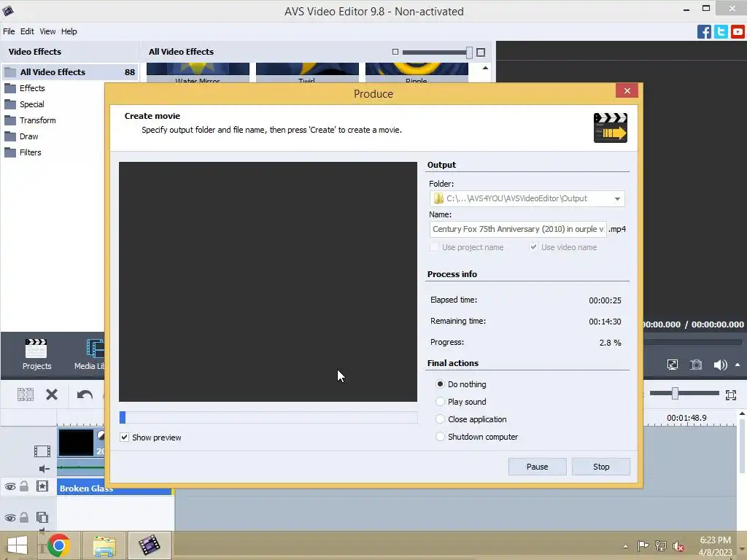Show hidden tray icons arrow
This screenshot has height=560, width=747.
(625, 546)
